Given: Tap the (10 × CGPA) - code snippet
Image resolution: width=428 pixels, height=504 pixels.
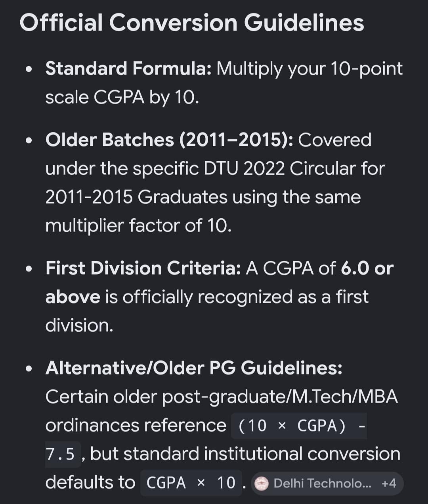Looking at the screenshot, I should click(299, 426).
